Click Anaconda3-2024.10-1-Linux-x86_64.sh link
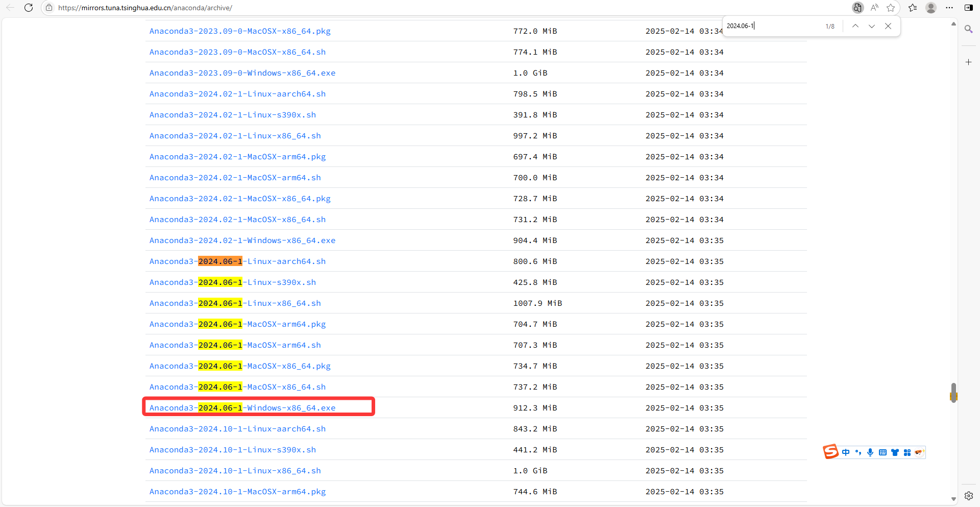The image size is (980, 507). [x=235, y=471]
